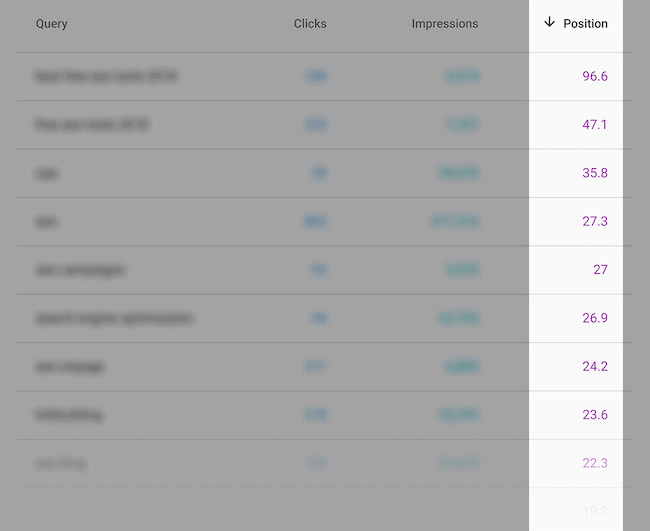The height and width of the screenshot is (531, 650).
Task: Click the 96.6 position value
Action: click(595, 76)
